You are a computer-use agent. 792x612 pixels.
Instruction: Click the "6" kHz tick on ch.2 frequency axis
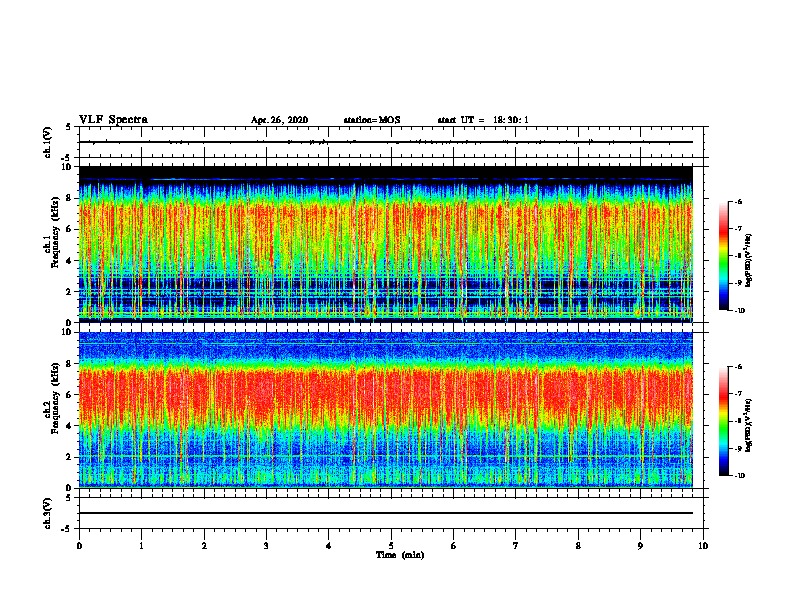(x=70, y=394)
